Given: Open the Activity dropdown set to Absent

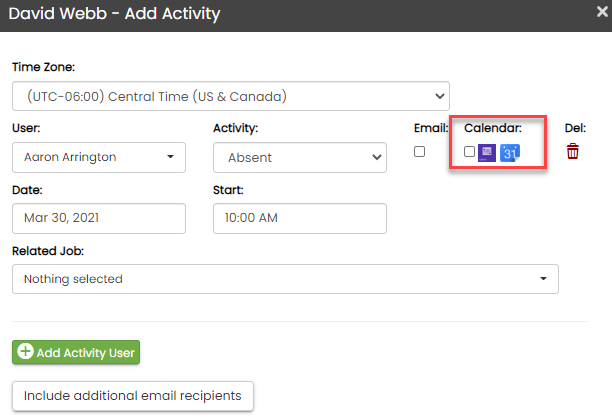Looking at the screenshot, I should (299, 157).
